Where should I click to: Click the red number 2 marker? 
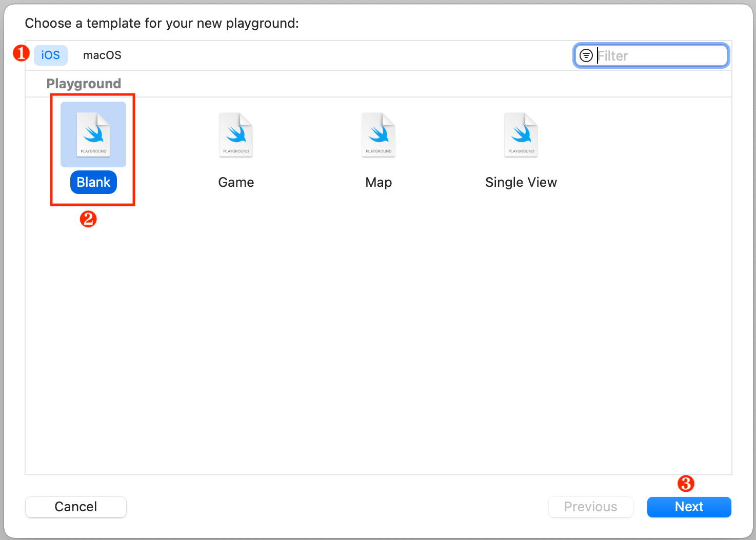tap(88, 219)
